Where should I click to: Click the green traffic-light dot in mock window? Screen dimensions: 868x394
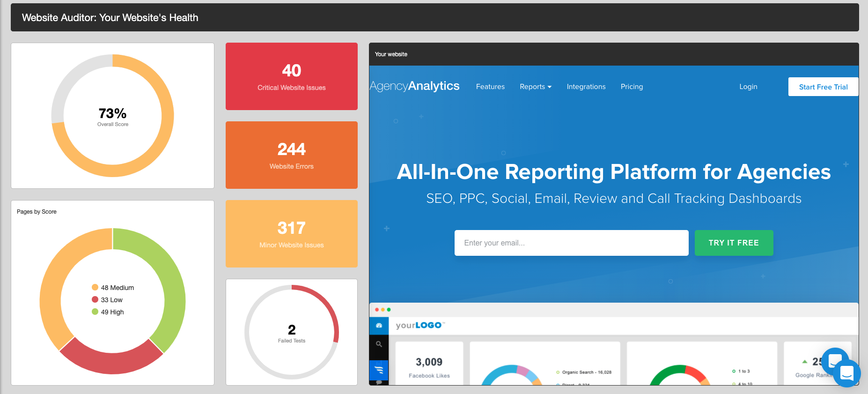(389, 310)
